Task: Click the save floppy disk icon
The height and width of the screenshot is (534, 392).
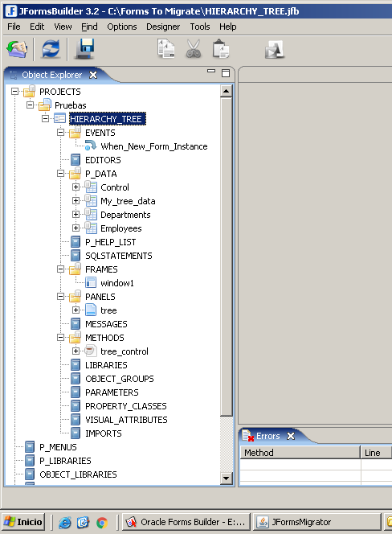Action: point(84,49)
